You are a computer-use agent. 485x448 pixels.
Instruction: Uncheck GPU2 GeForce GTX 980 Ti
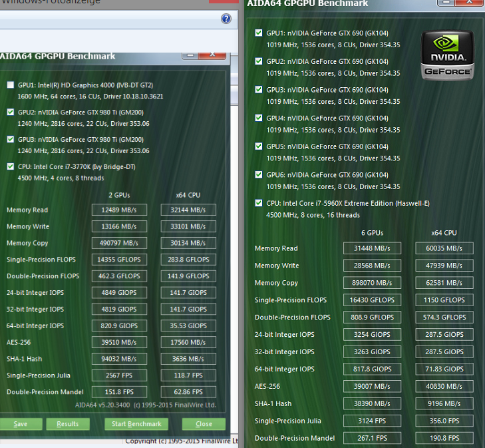(11, 112)
